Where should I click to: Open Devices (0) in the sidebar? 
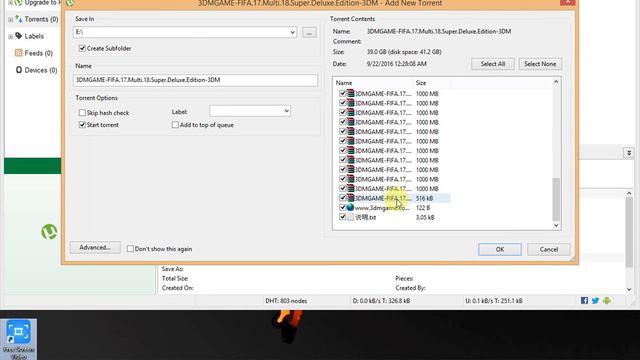(41, 70)
